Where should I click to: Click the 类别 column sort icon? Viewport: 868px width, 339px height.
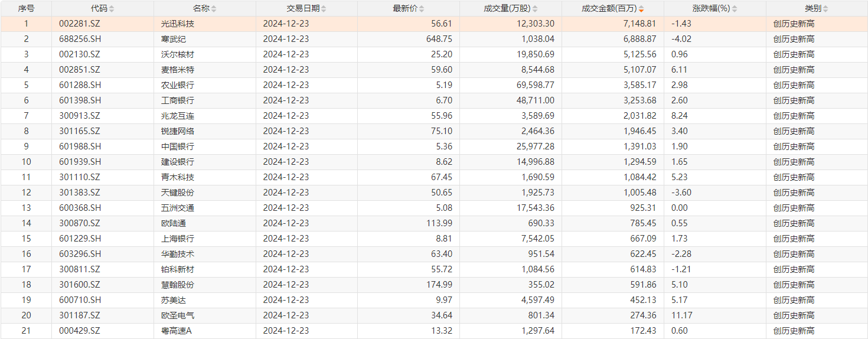point(825,9)
